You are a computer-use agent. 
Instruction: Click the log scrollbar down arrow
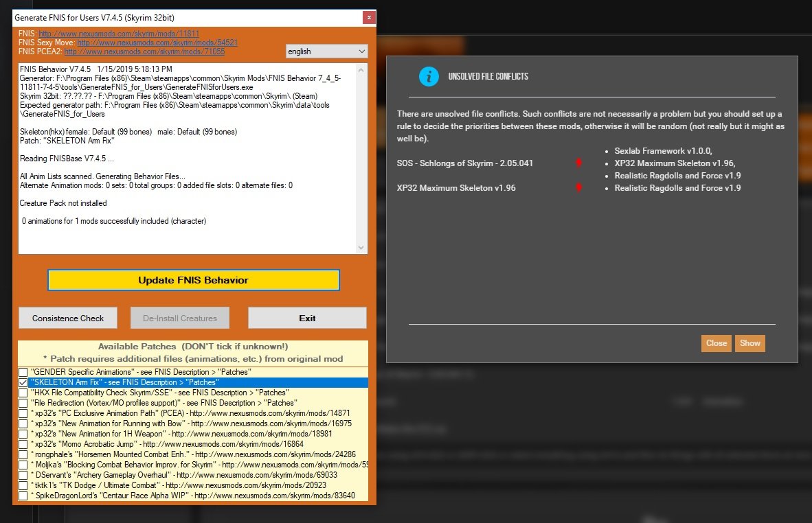tap(361, 248)
